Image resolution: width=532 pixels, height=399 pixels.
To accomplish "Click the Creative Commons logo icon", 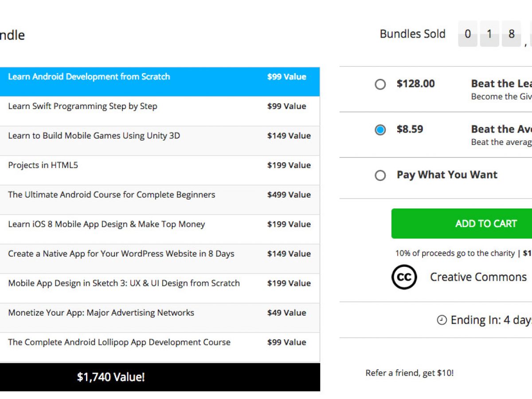I will 404,277.
